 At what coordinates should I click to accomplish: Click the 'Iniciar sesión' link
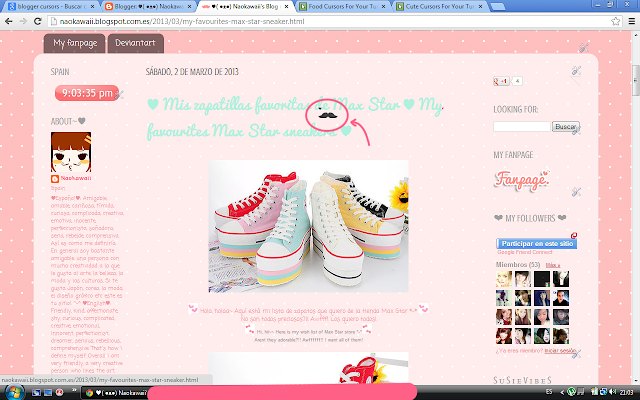(560, 351)
